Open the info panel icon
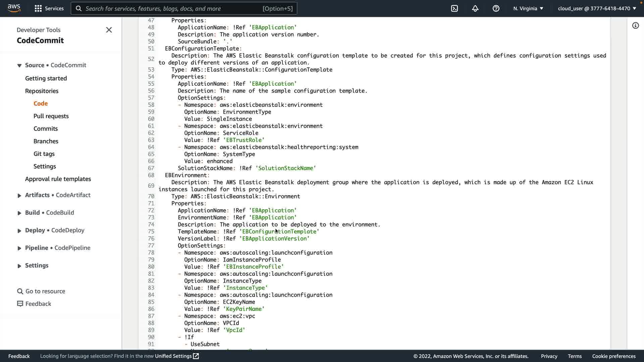 pos(635,25)
